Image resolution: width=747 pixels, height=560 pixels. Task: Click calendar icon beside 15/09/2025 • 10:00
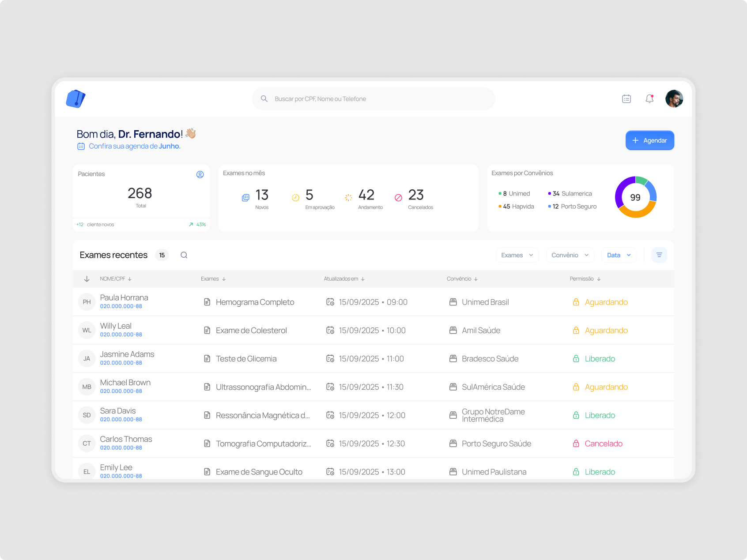[x=330, y=330]
